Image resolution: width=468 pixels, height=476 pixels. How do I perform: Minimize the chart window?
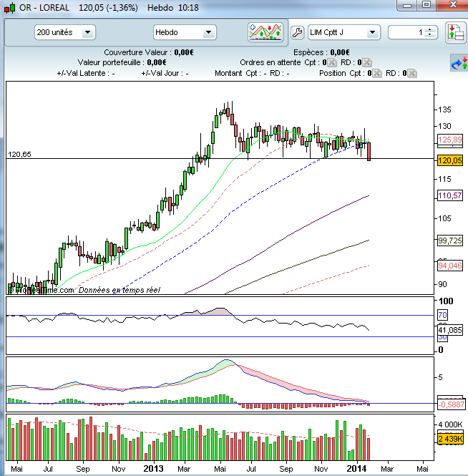tap(407, 6)
